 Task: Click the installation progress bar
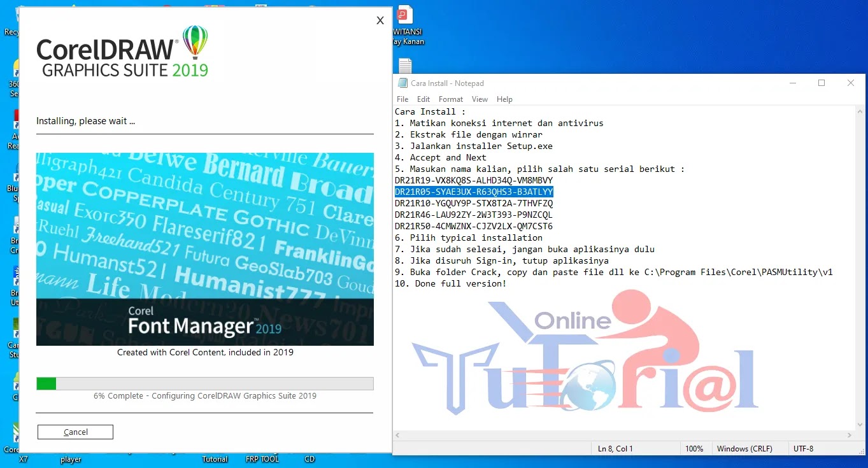(x=205, y=383)
